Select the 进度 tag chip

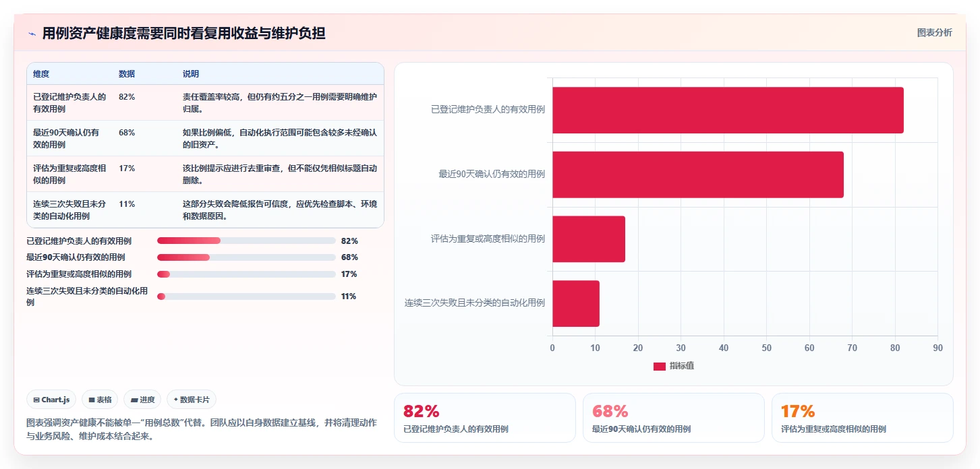[x=143, y=400]
